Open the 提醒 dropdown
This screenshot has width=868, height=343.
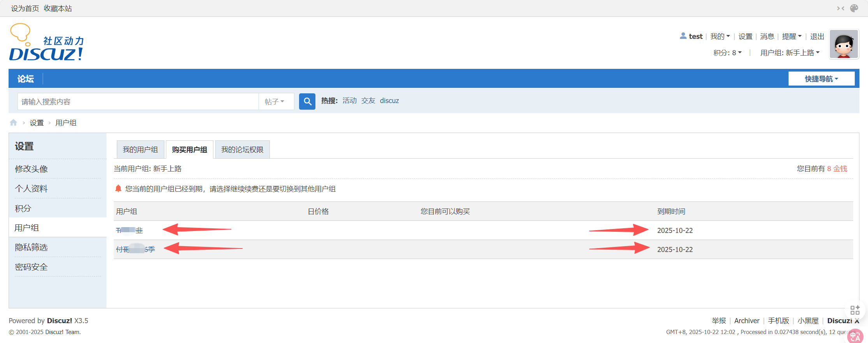(x=792, y=37)
